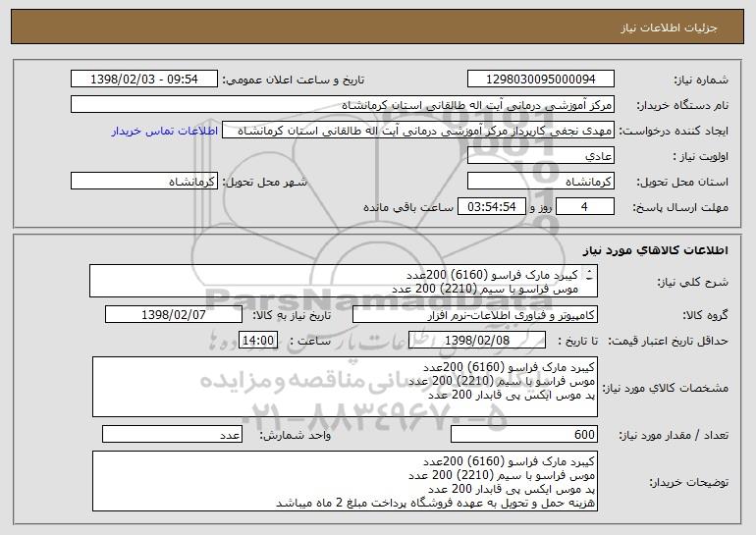The image size is (756, 535).
Task: Click the توضیحات خریدار label
Action: coord(689,482)
